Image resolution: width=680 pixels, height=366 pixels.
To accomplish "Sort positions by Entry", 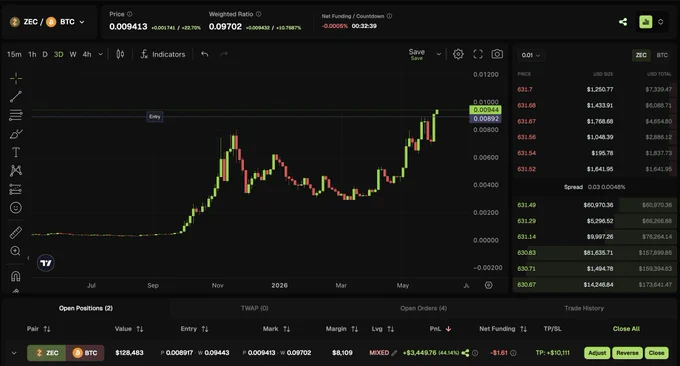I will (194, 329).
